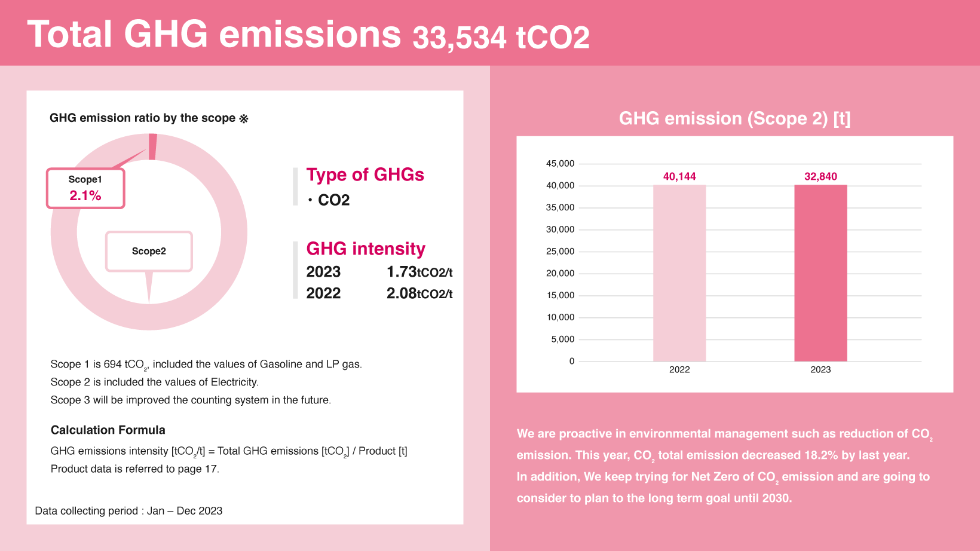Click the Type of GHGs heading
The image size is (980, 551).
point(365,175)
